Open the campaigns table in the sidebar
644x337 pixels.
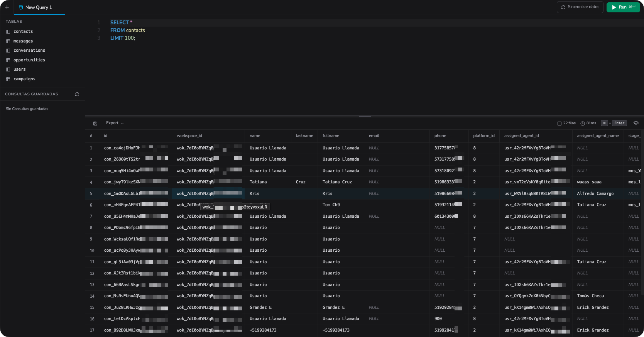click(24, 79)
